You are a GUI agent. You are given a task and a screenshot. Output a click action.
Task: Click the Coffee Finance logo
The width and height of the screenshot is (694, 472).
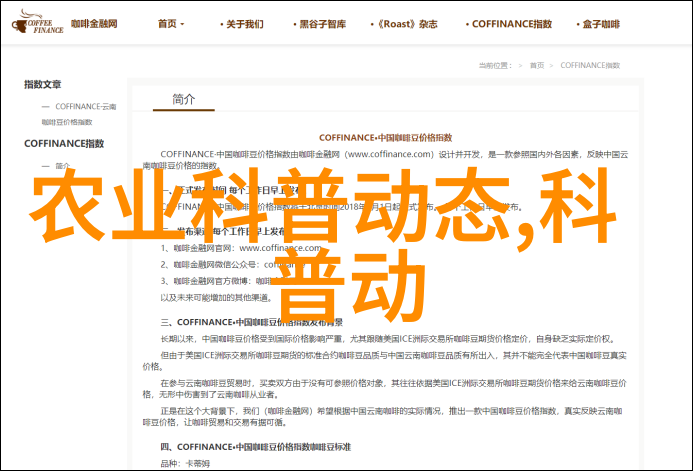[x=38, y=22]
